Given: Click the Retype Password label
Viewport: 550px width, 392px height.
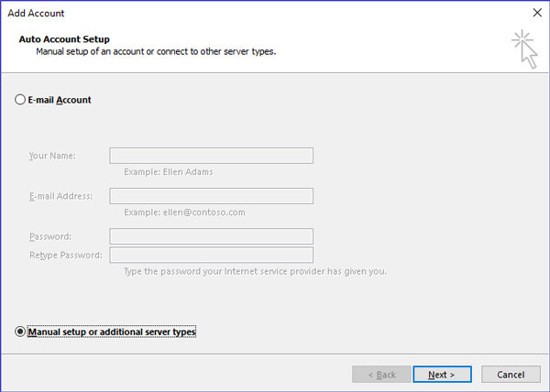Looking at the screenshot, I should [x=66, y=256].
